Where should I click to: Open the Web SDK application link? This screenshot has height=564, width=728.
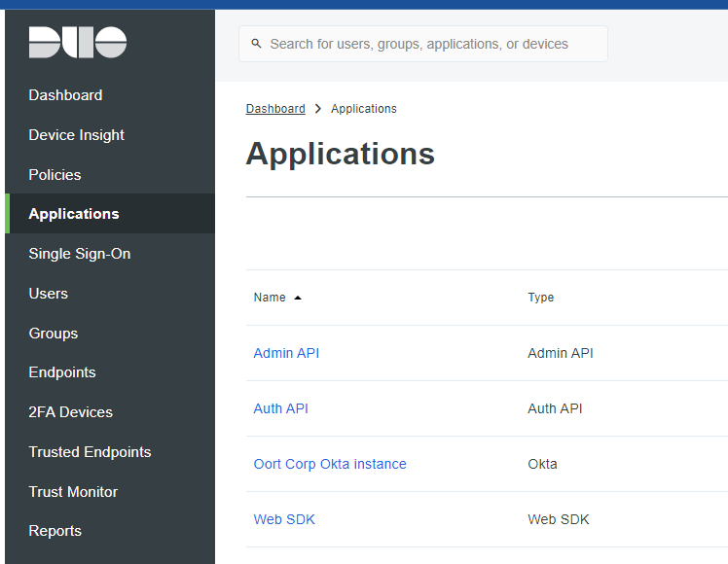tap(284, 519)
